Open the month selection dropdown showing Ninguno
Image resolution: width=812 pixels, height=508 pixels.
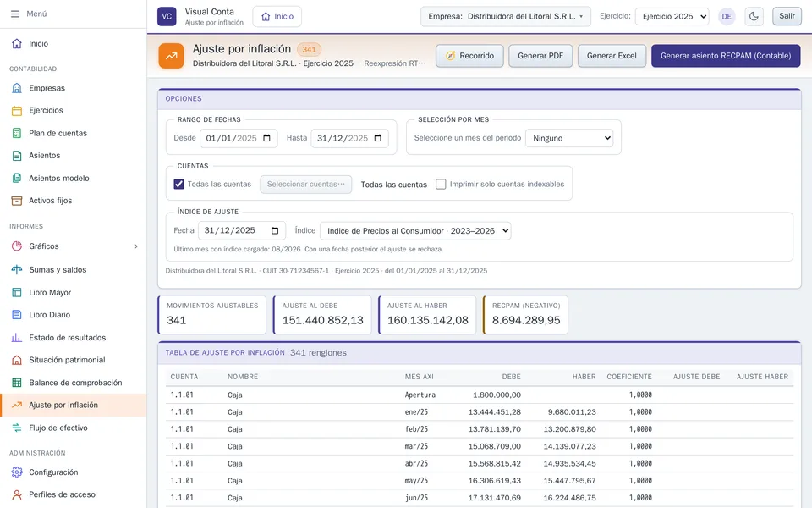coord(569,138)
